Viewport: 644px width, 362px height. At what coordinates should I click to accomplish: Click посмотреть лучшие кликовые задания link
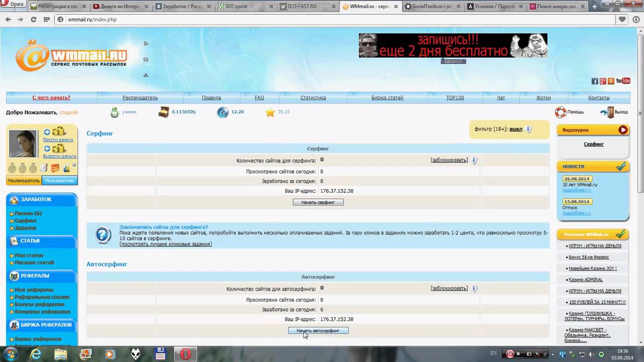[166, 244]
